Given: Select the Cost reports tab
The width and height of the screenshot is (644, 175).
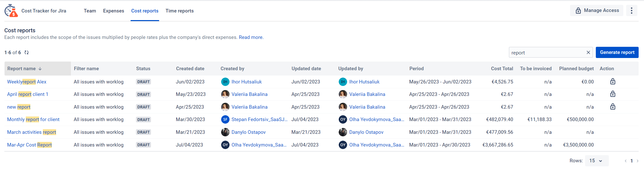Looking at the screenshot, I should click(x=145, y=11).
